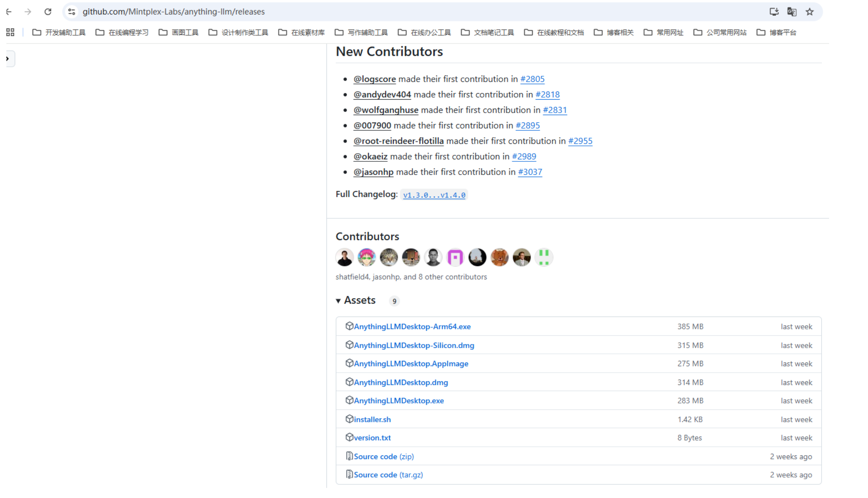Click the site information icon beside URL

[x=71, y=12]
